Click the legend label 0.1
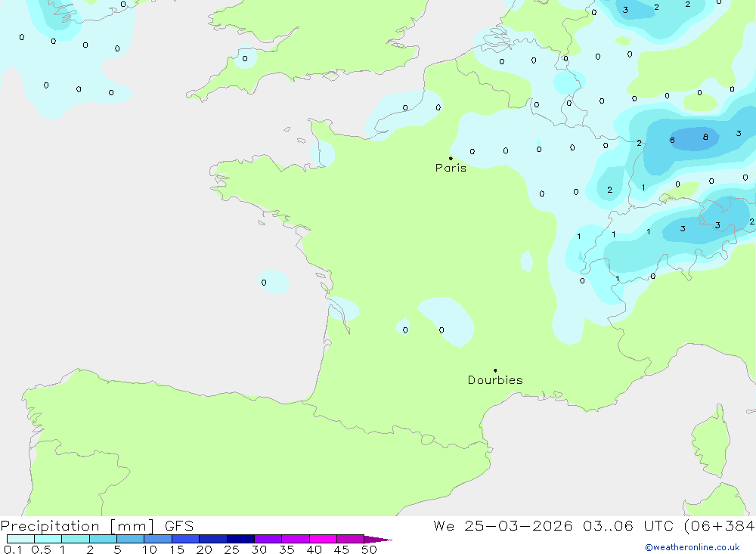 click(x=13, y=549)
